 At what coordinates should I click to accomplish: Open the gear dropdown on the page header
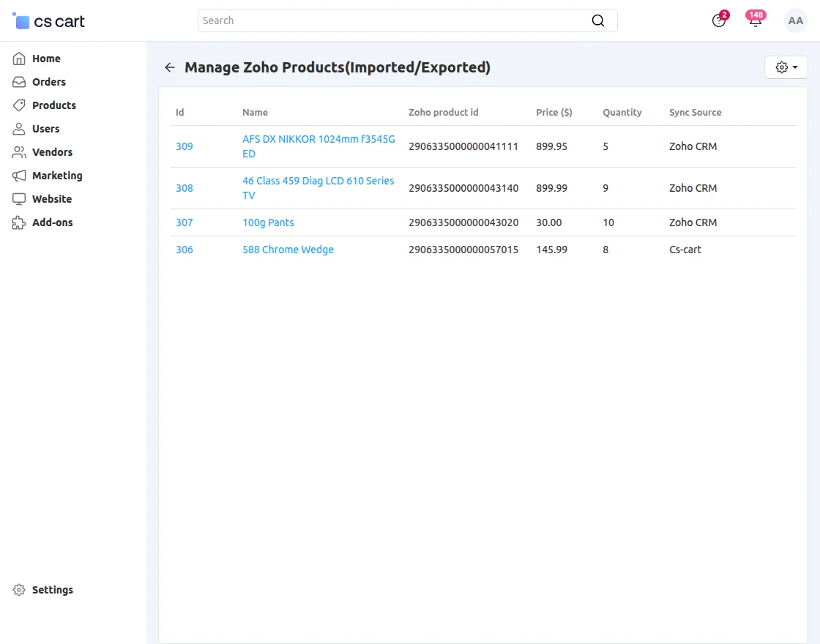(786, 67)
